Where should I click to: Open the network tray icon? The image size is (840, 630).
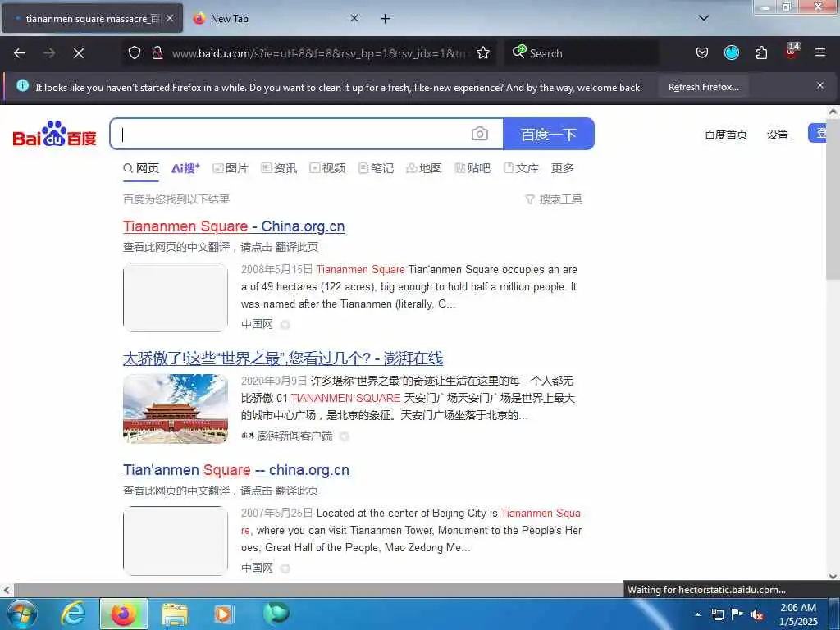pos(718,614)
